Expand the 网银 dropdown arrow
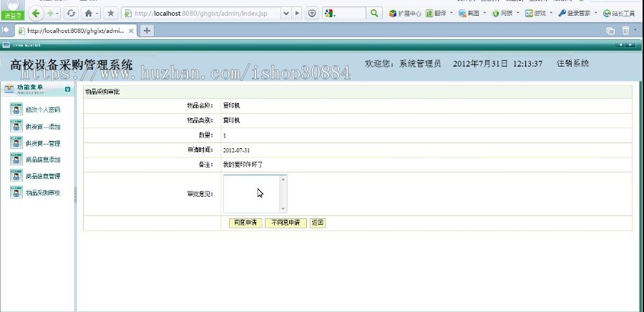644x312 pixels. (x=517, y=13)
